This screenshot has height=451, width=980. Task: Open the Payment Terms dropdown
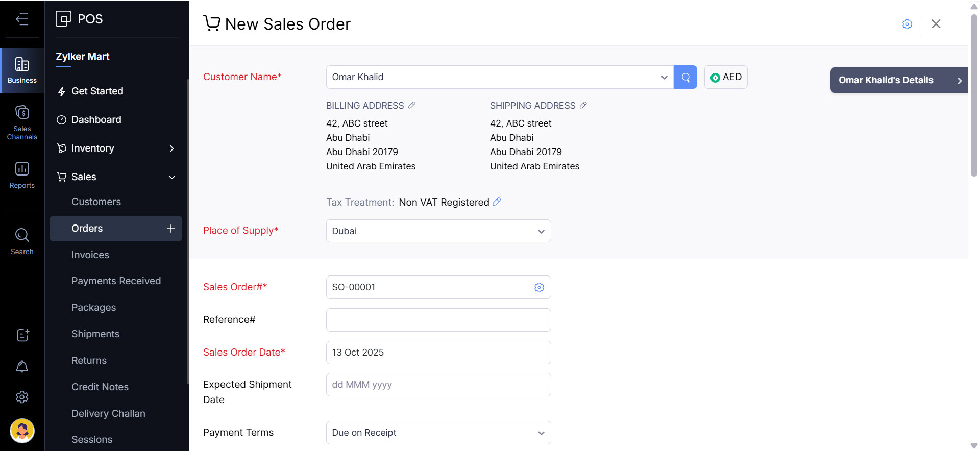[541, 433]
